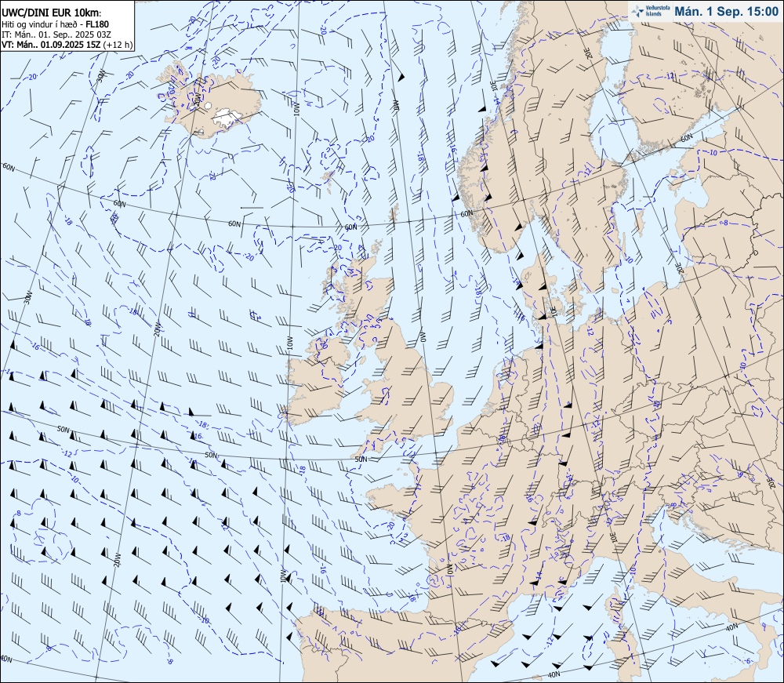Select the 'Mán. 1 Sep. 15:00' timestamp label
Screen dimensions: 784x683
[x=726, y=12]
